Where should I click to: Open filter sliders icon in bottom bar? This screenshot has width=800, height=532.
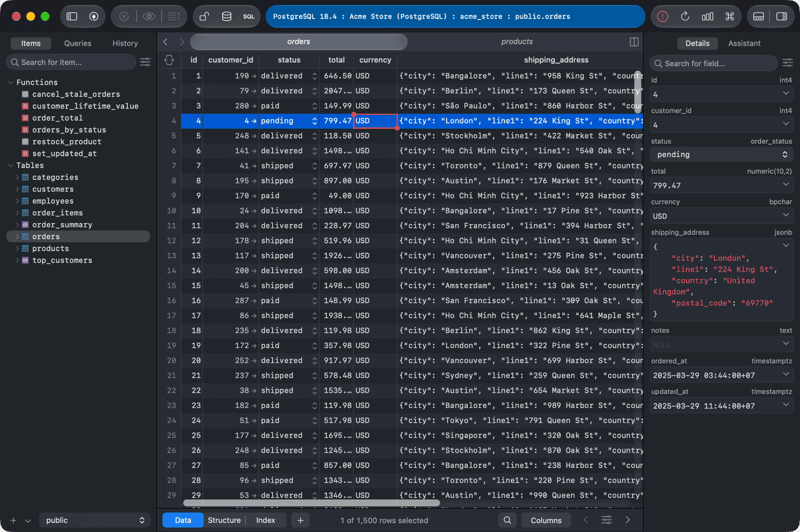pyautogui.click(x=606, y=520)
